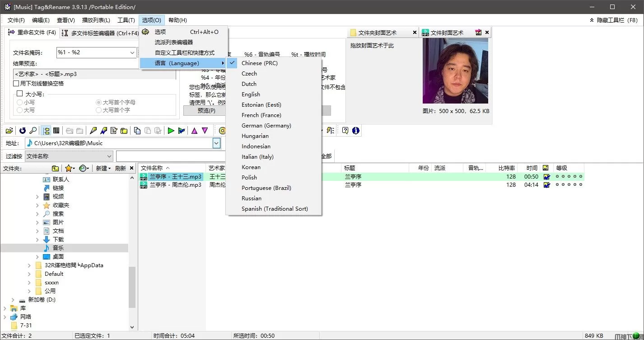Open the address path dropdown
Screen dimensions: 644x340
216,143
